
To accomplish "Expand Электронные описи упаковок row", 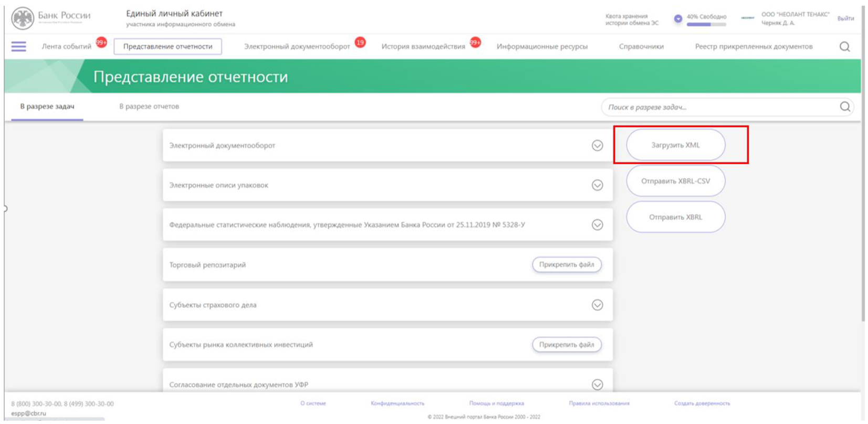I will [x=597, y=185].
